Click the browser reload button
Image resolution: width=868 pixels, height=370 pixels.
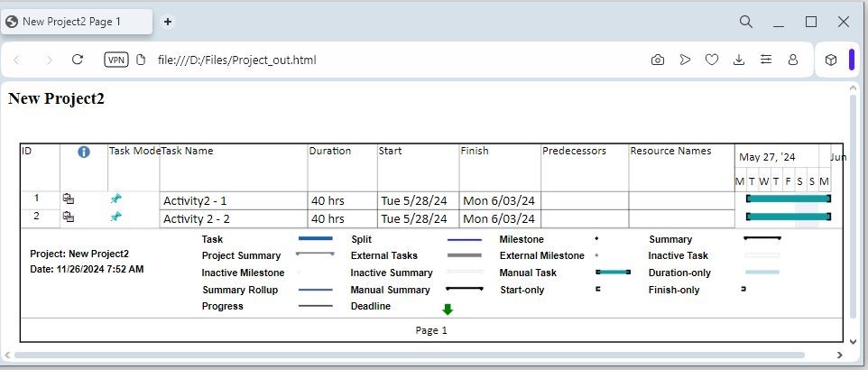point(78,60)
